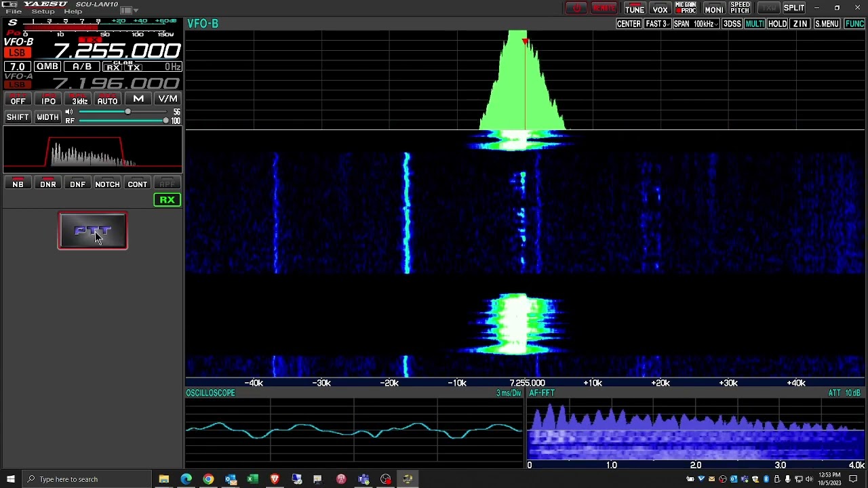Viewport: 868px width, 488px height.
Task: Toggle CLAR RX clarifier
Action: click(113, 68)
